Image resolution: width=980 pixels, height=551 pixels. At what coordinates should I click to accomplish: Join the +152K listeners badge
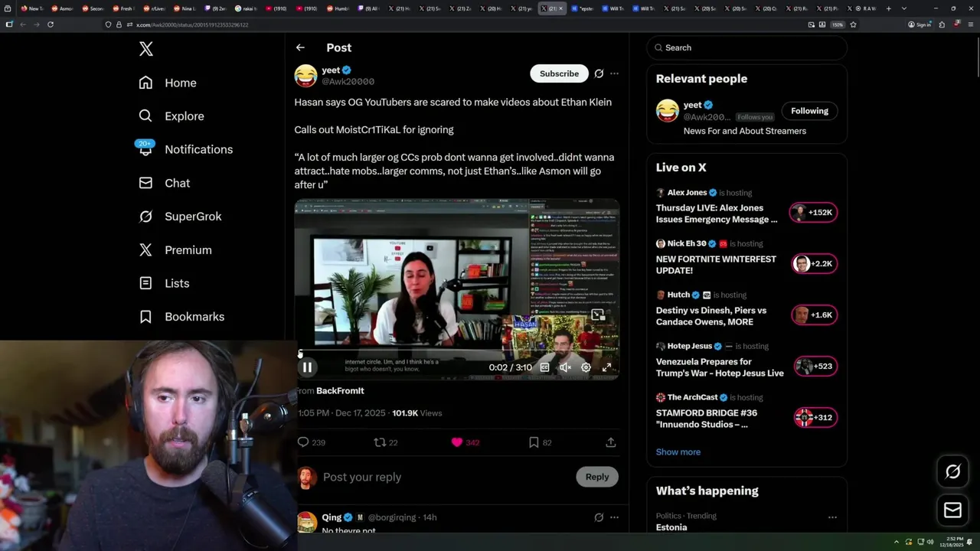(x=814, y=213)
